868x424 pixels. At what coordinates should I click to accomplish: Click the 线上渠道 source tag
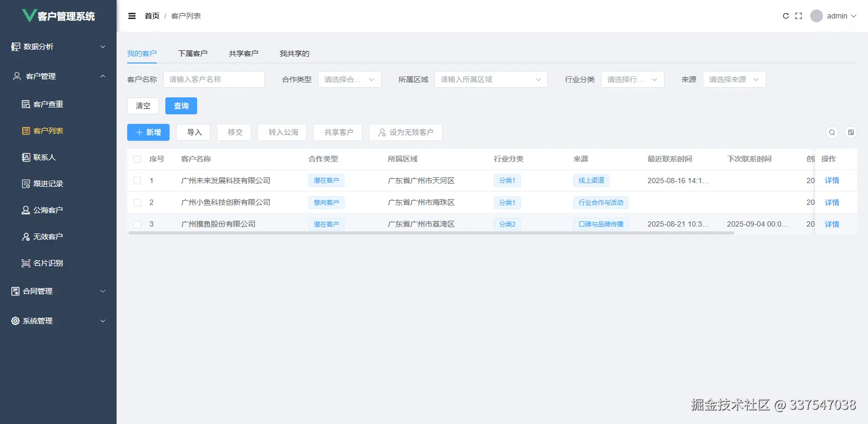[591, 181]
